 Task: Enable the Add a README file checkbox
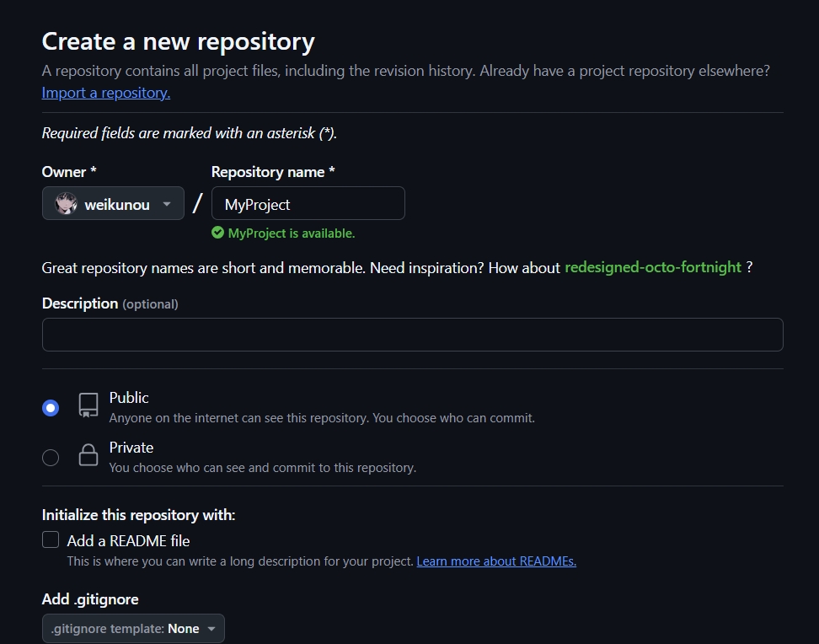click(x=51, y=539)
